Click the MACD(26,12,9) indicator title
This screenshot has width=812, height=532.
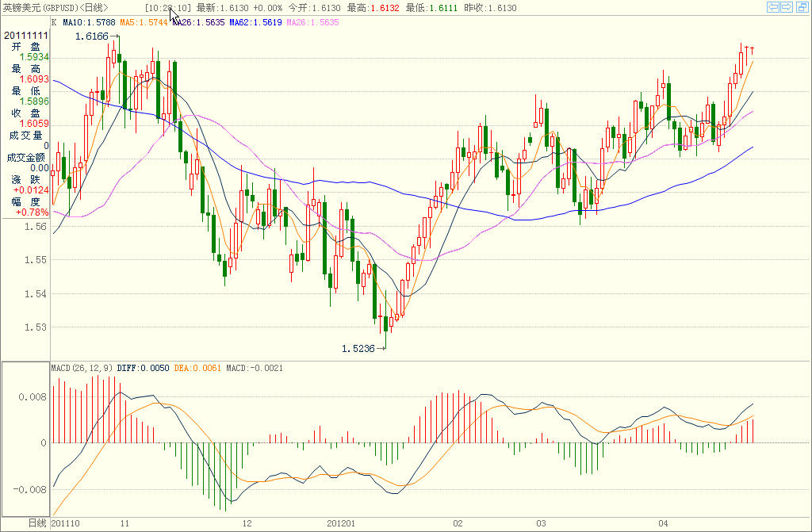[82, 368]
